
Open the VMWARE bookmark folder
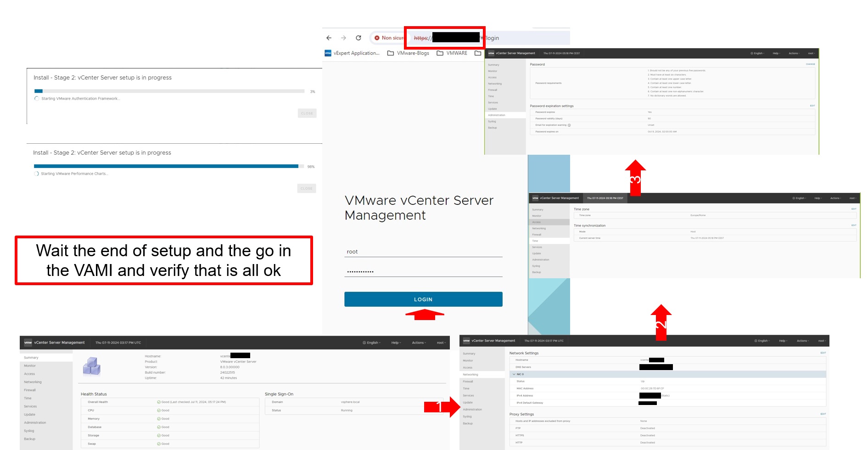pos(452,53)
